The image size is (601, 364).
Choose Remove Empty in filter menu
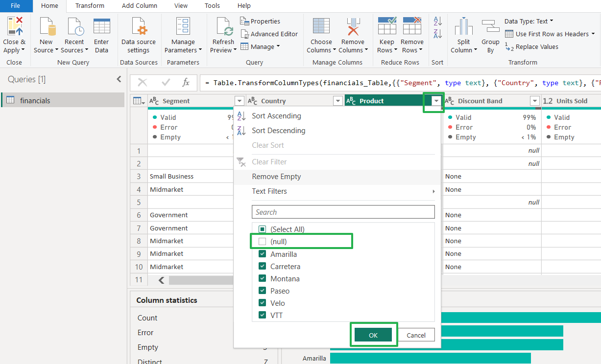click(x=276, y=177)
